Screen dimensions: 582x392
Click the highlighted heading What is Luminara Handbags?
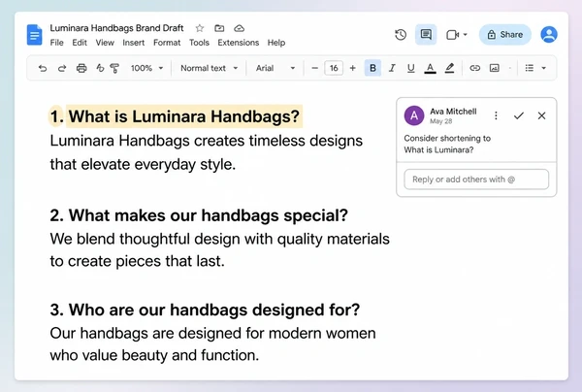(183, 116)
